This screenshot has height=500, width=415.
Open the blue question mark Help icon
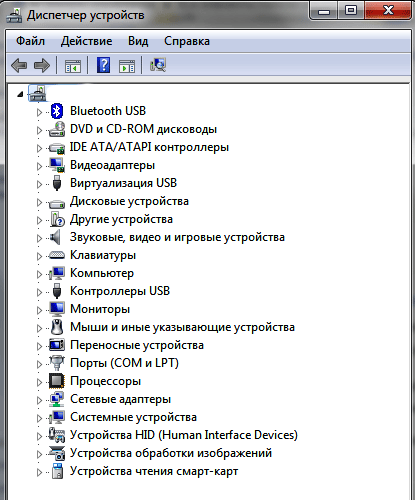pyautogui.click(x=104, y=65)
